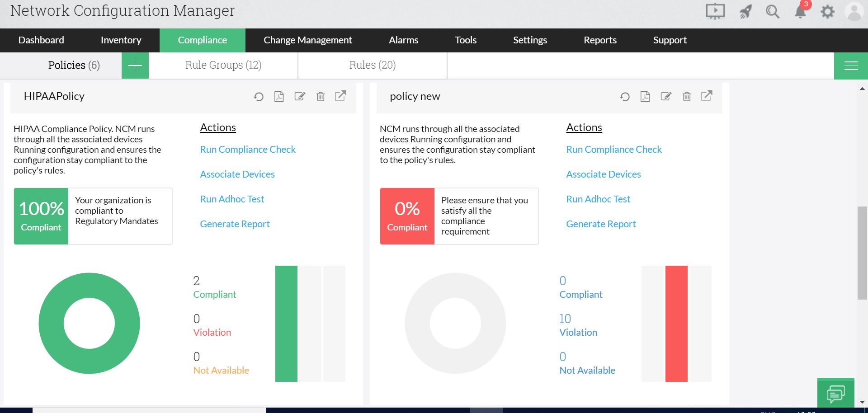Delete HIPAAPolicy with the trash icon
Viewport: 868px width, 413px height.
click(321, 96)
